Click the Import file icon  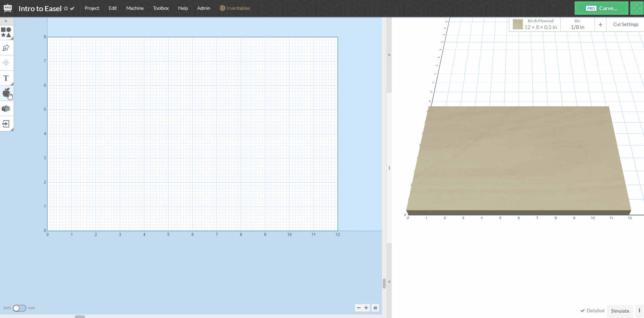(6, 124)
